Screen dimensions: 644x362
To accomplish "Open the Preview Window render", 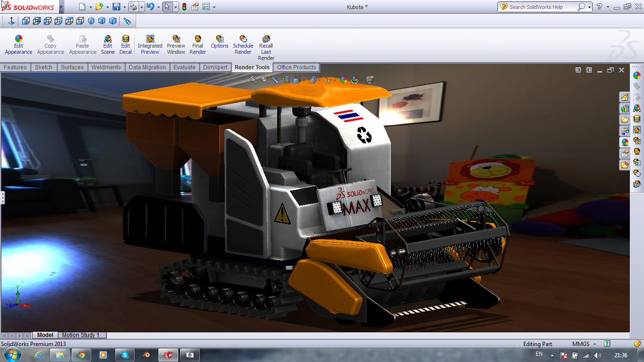I will tap(176, 45).
